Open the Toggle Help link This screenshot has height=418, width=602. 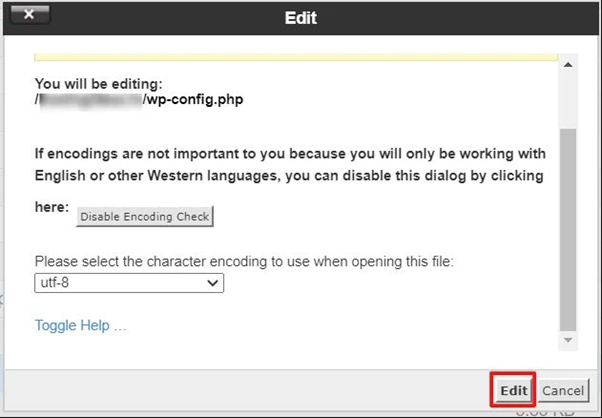tap(80, 325)
